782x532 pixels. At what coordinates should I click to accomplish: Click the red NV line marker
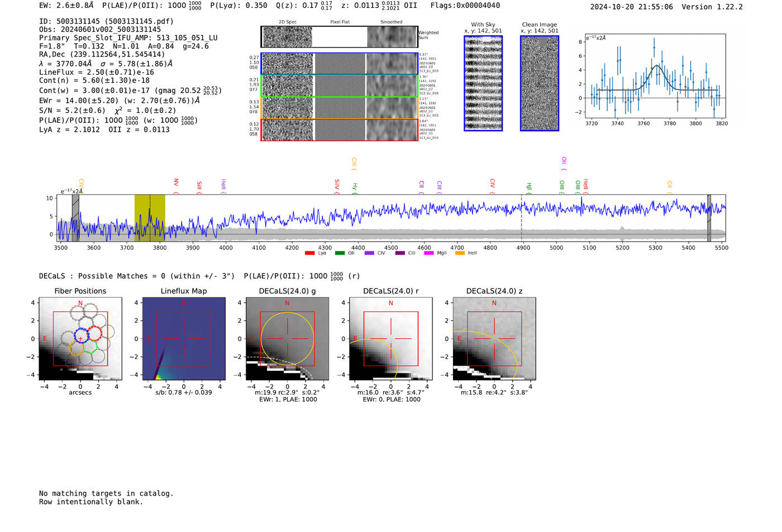point(176,186)
